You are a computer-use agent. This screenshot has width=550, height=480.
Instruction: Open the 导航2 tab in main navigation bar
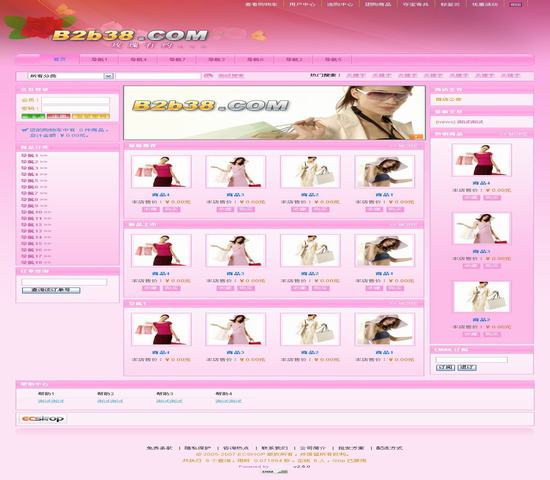pos(294,60)
